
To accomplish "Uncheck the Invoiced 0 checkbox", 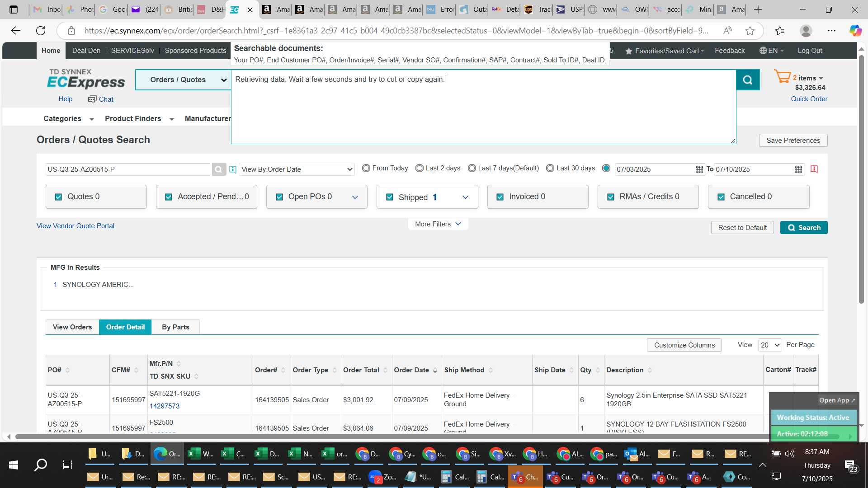I will (500, 197).
